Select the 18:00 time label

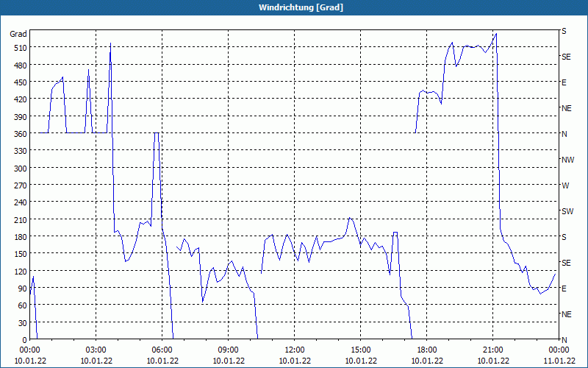coord(427,350)
